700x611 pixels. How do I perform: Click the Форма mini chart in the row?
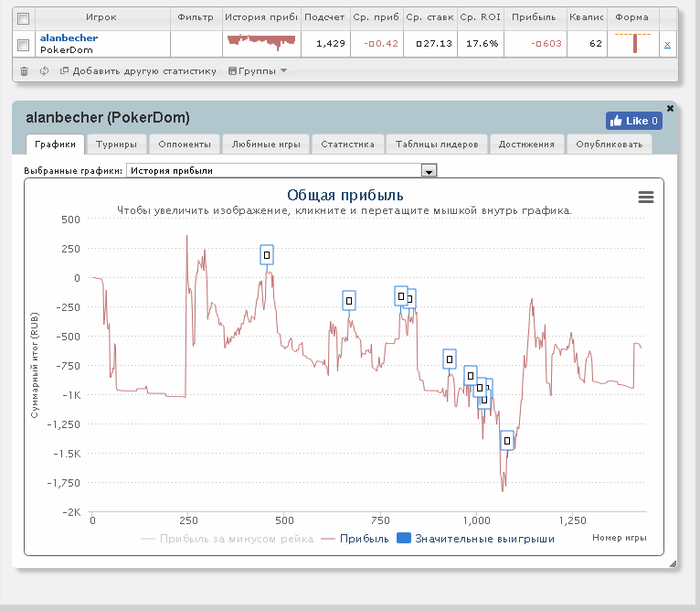click(633, 43)
